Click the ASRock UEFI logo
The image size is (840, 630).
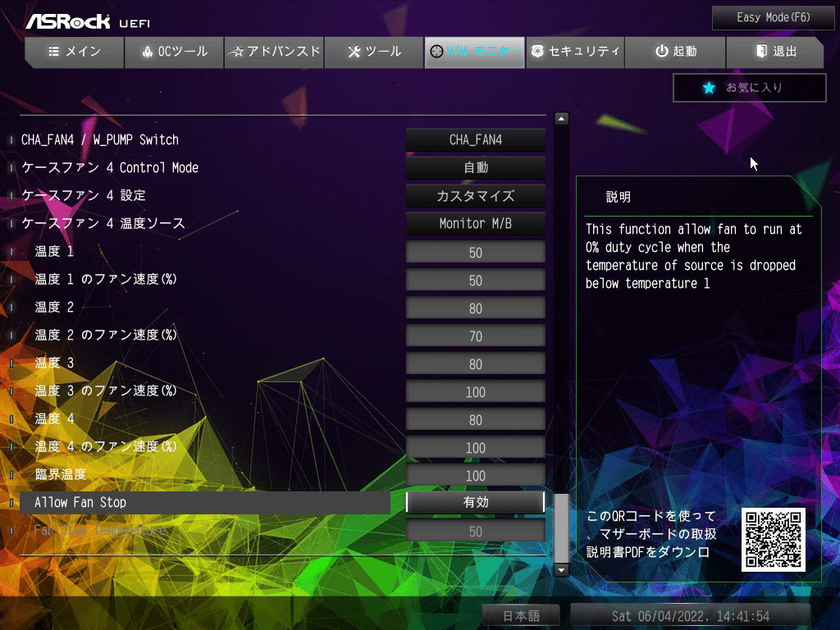click(88, 21)
